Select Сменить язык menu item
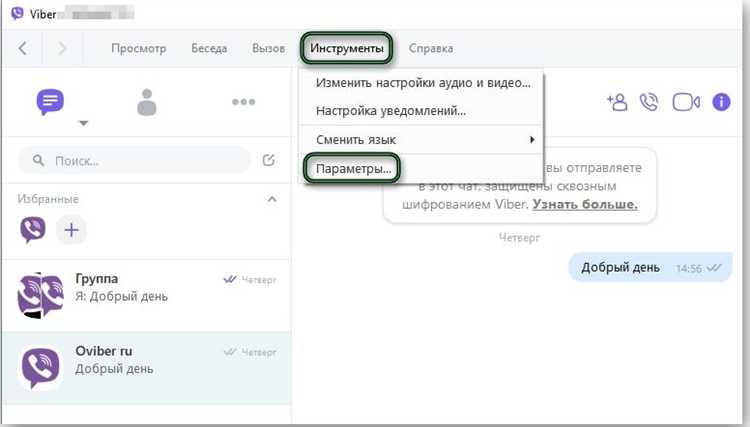The height and width of the screenshot is (427, 750). coord(421,140)
